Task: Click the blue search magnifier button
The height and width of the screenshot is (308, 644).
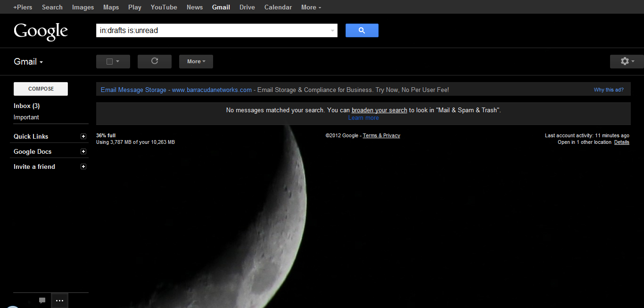Action: pyautogui.click(x=362, y=31)
